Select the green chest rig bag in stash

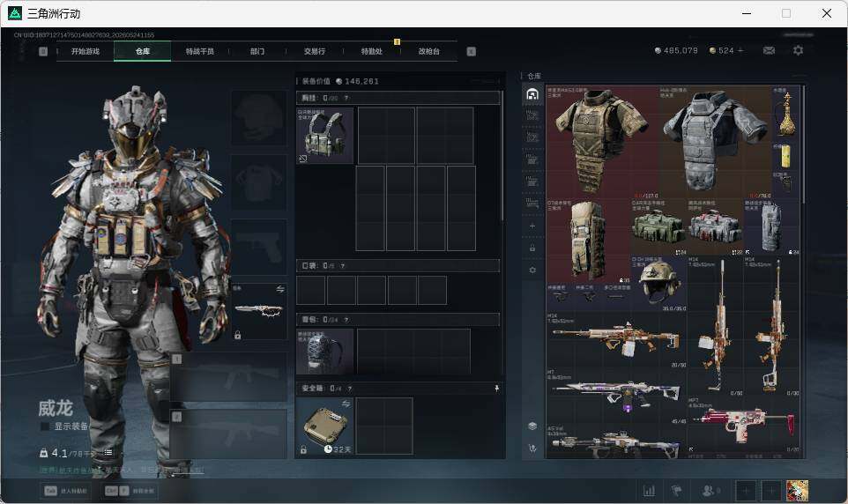coord(658,226)
